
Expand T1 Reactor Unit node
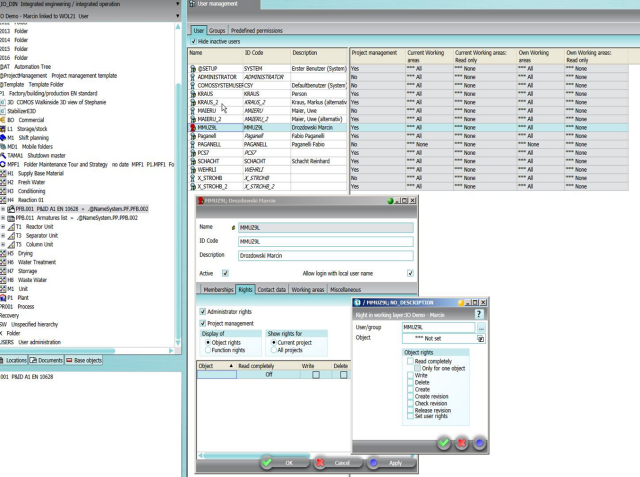[x=3, y=227]
